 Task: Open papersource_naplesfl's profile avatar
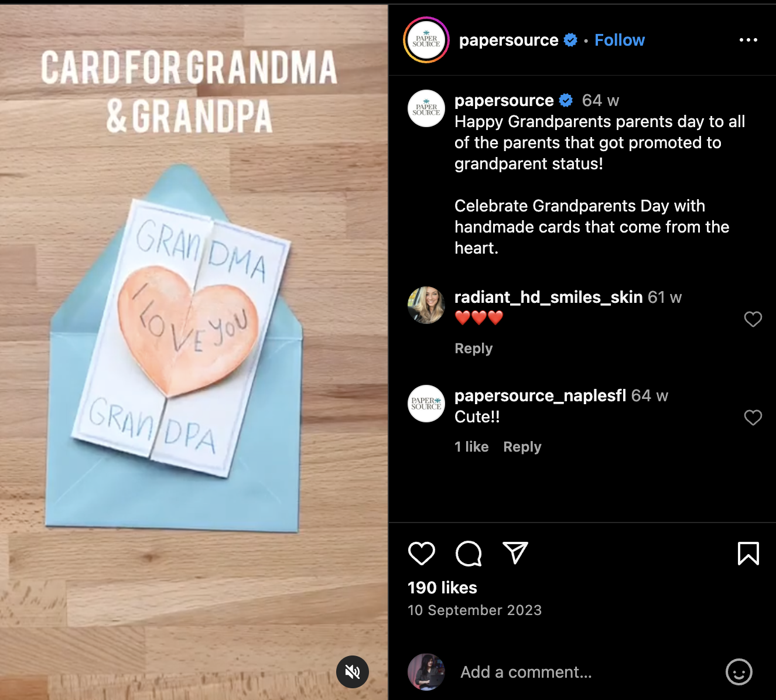click(x=426, y=404)
